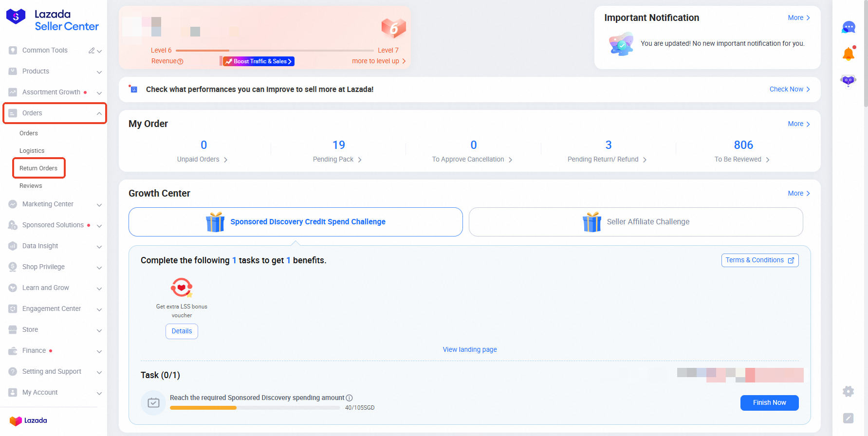Click the Level 6 to 7 progress bar
868x436 pixels.
pyautogui.click(x=275, y=51)
